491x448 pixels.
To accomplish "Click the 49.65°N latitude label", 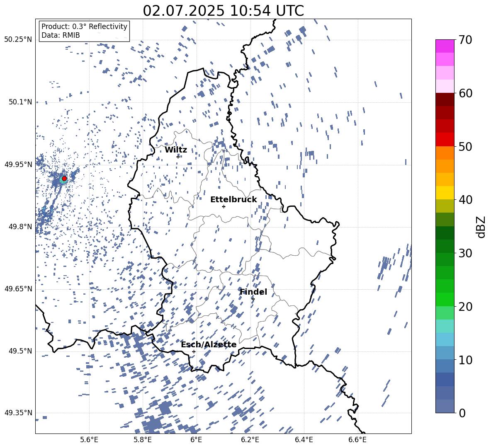I will [18, 289].
